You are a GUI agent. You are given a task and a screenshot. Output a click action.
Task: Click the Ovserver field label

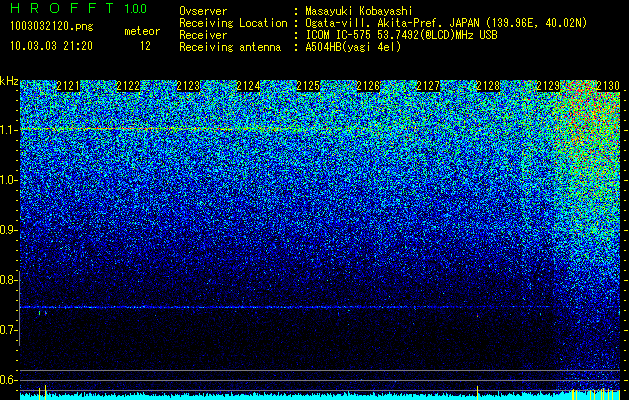(203, 11)
